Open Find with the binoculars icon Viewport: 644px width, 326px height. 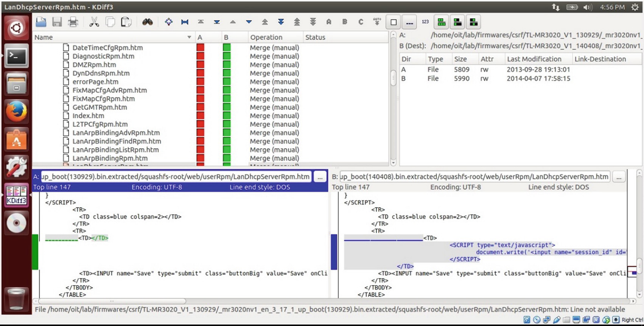(147, 22)
